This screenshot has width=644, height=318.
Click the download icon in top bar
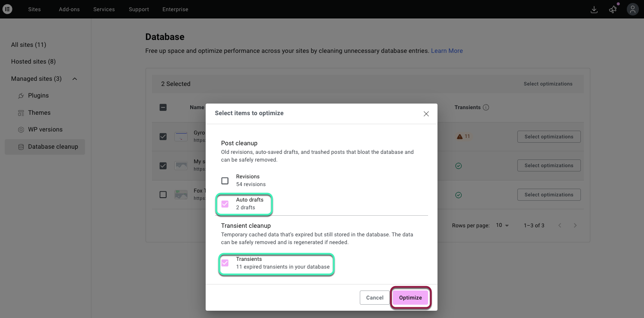click(x=594, y=9)
